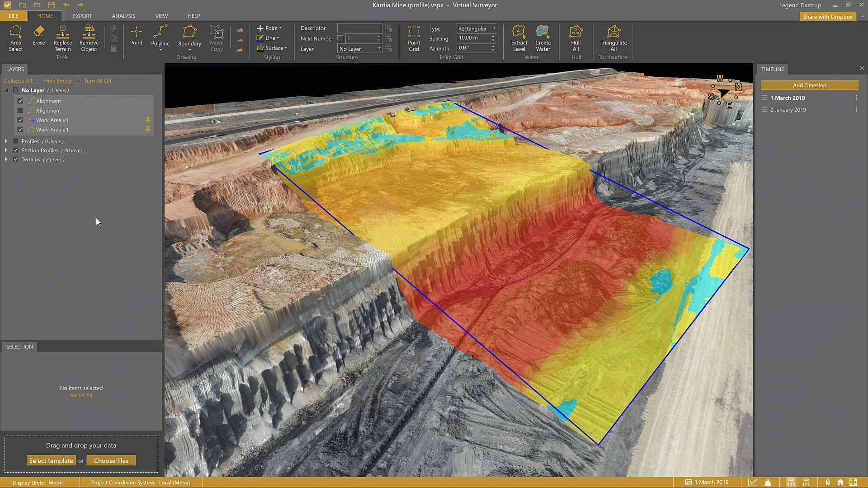Uncheck the Terrains layer group checkbox
Image resolution: width=868 pixels, height=488 pixels.
16,160
